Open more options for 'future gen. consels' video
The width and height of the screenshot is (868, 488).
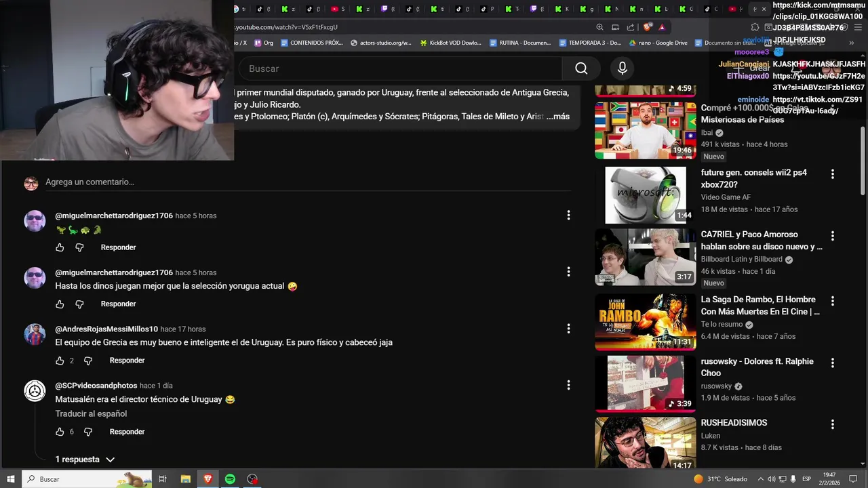[x=833, y=174]
